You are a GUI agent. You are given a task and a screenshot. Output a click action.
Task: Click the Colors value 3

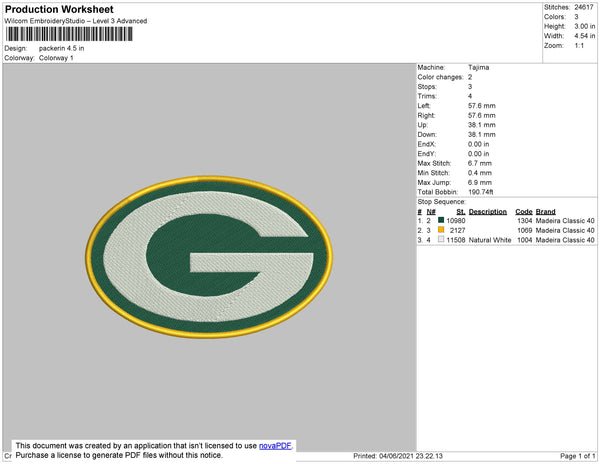(x=576, y=17)
